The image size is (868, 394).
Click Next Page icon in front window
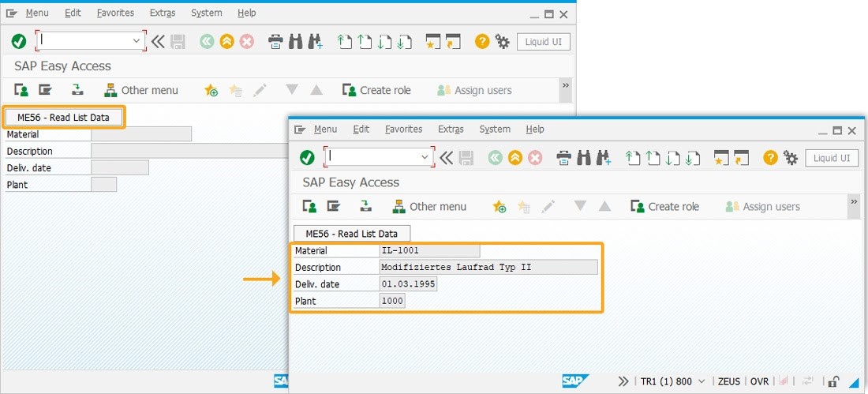(x=672, y=158)
